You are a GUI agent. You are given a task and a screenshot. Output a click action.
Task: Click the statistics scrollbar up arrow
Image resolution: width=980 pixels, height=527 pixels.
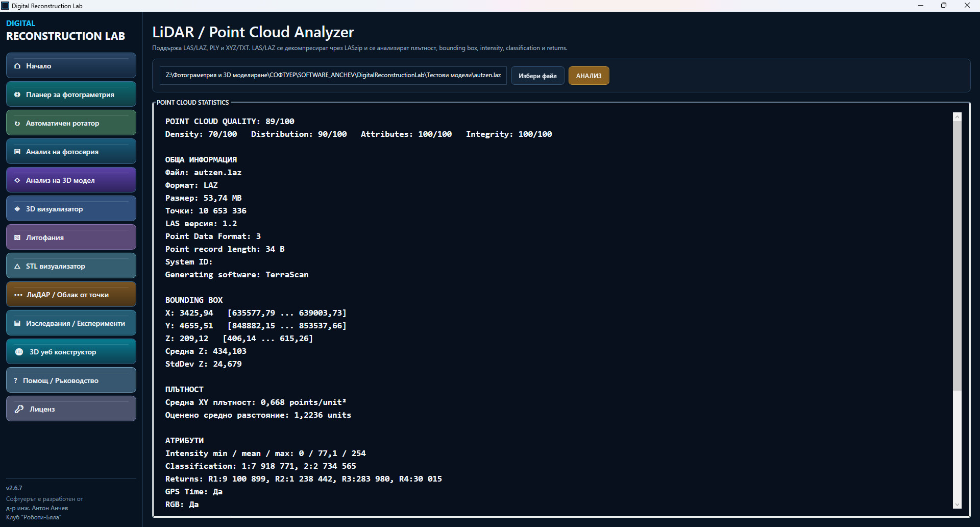(957, 117)
